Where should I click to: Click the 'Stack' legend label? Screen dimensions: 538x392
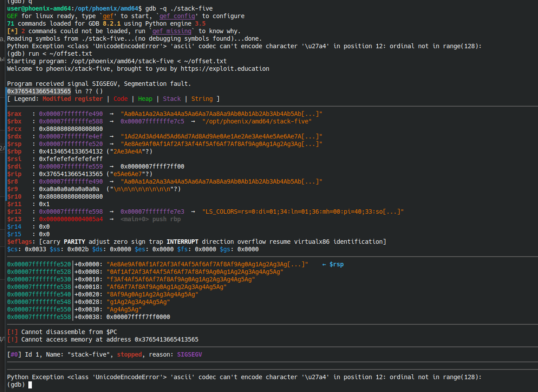[172, 99]
